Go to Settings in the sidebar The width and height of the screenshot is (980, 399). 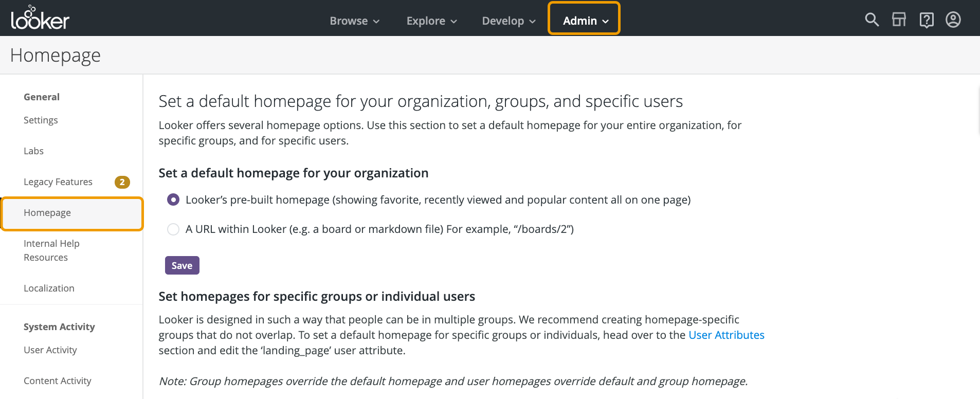(x=41, y=120)
